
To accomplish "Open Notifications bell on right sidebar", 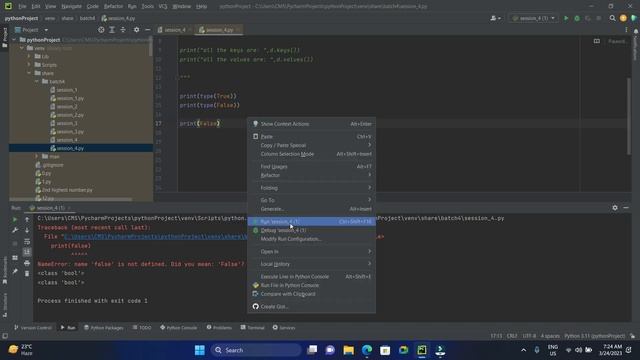I will pos(636,31).
